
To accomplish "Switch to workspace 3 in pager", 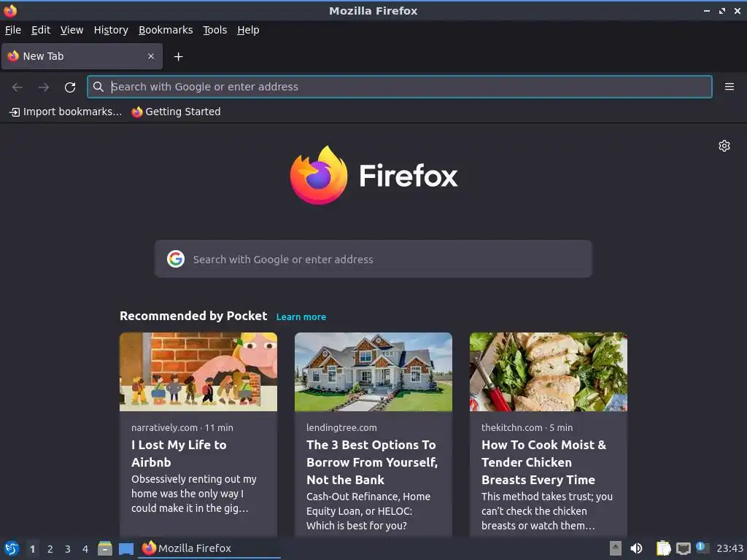I will click(x=68, y=549).
